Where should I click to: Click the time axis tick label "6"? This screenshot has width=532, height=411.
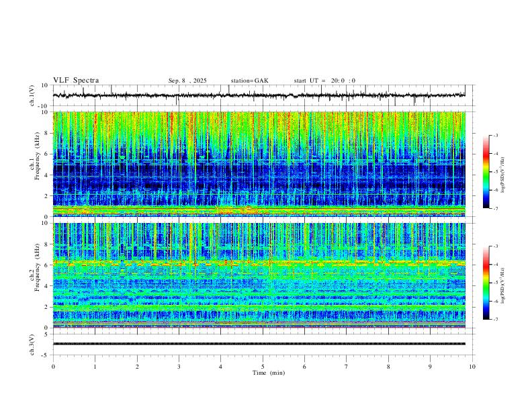pyautogui.click(x=304, y=367)
